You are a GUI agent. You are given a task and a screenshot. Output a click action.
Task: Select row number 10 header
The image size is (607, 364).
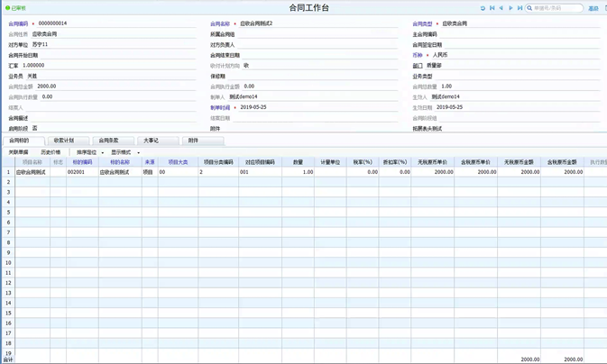pyautogui.click(x=8, y=263)
